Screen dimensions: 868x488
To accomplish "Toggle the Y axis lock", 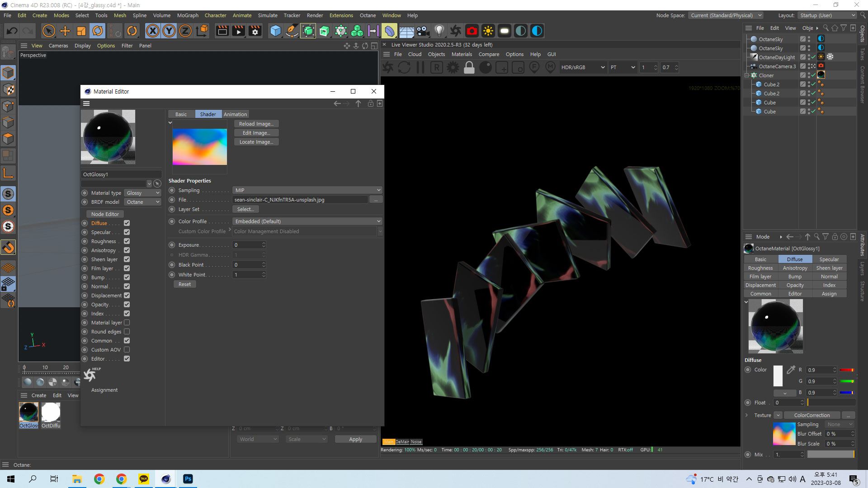I will 169,31.
